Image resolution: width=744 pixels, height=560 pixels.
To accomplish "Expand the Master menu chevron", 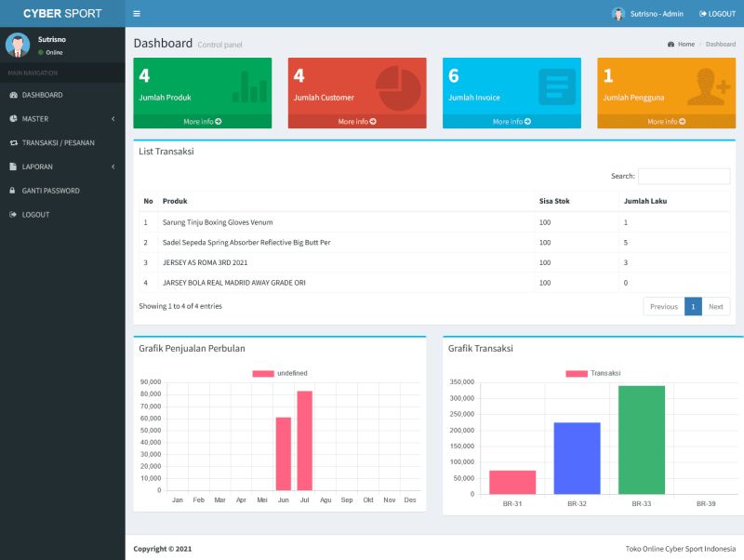I will coord(113,119).
